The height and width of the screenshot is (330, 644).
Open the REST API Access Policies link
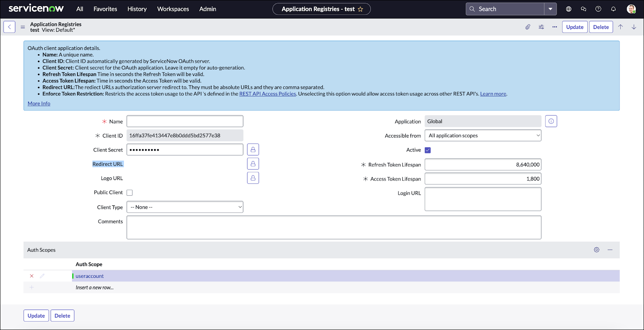267,94
